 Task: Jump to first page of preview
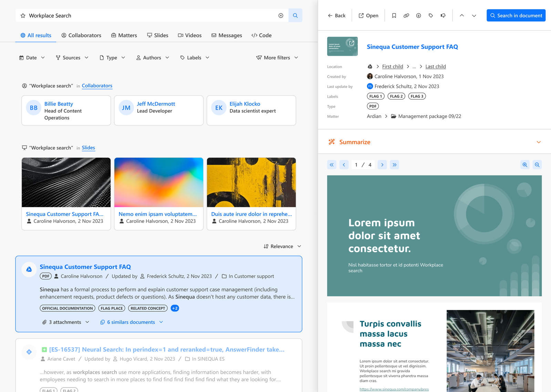tap(332, 165)
